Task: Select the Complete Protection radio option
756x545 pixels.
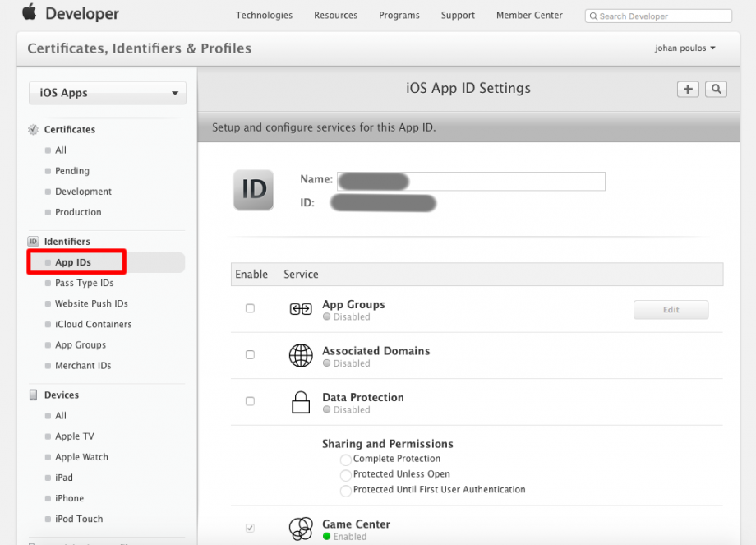Action: click(346, 460)
